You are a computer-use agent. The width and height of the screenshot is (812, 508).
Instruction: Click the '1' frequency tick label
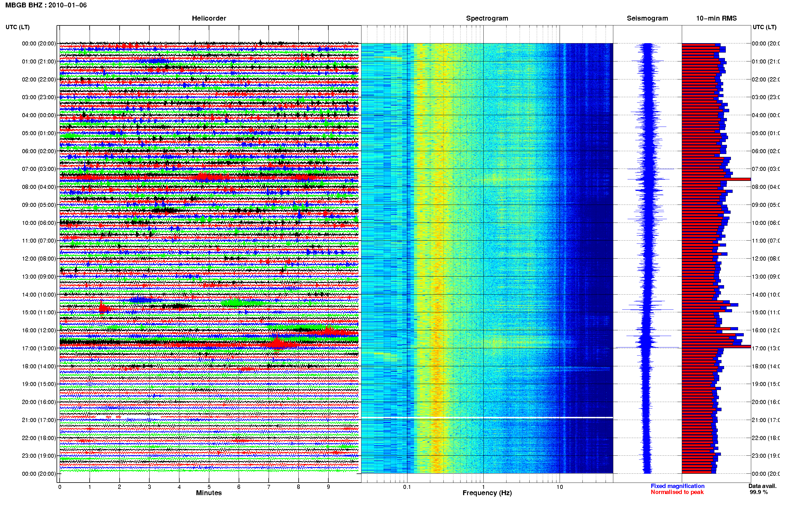click(483, 487)
